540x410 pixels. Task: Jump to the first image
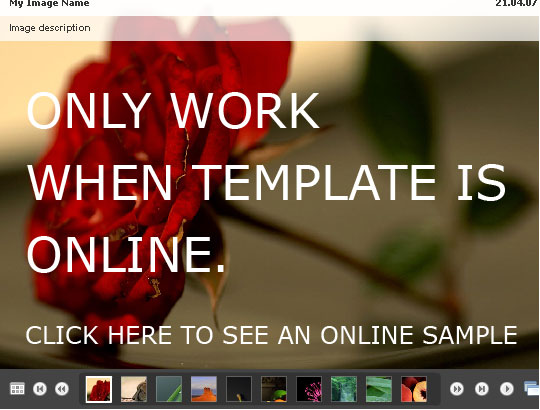point(40,389)
